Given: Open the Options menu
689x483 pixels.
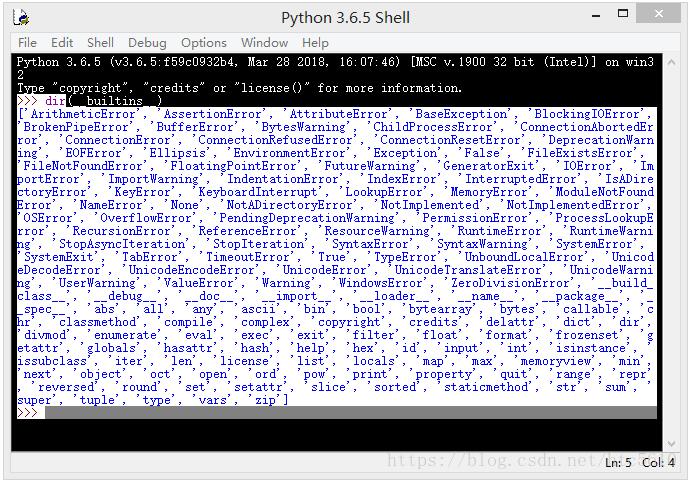Looking at the screenshot, I should pos(203,43).
